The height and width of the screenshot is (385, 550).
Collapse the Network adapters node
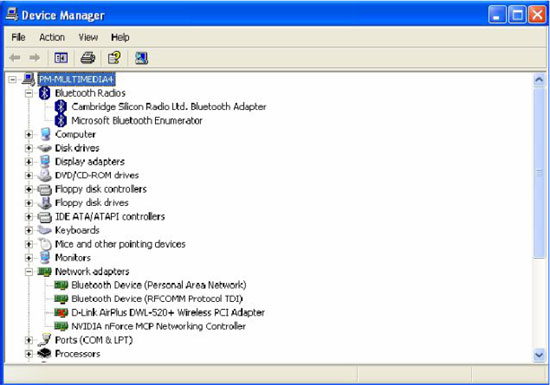coord(29,271)
